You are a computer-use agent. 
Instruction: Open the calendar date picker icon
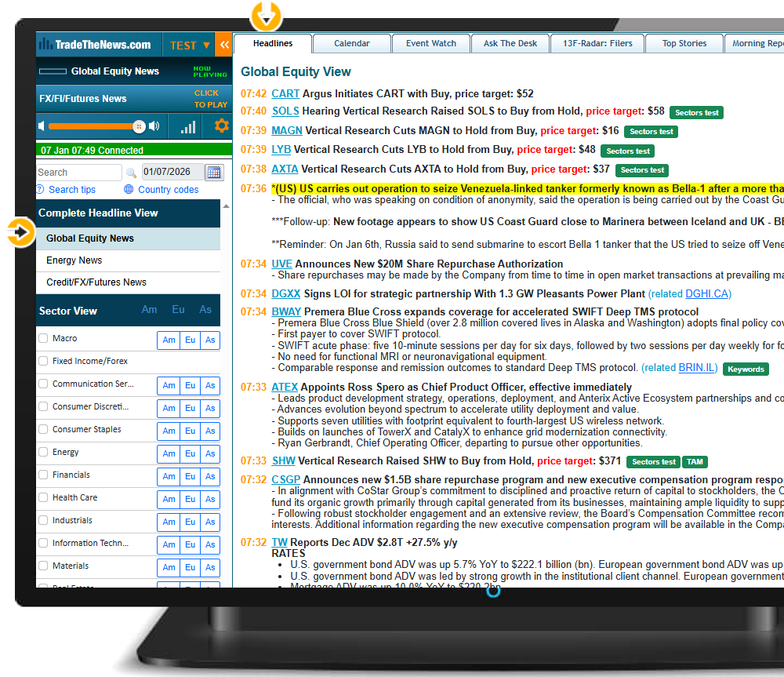pos(214,173)
